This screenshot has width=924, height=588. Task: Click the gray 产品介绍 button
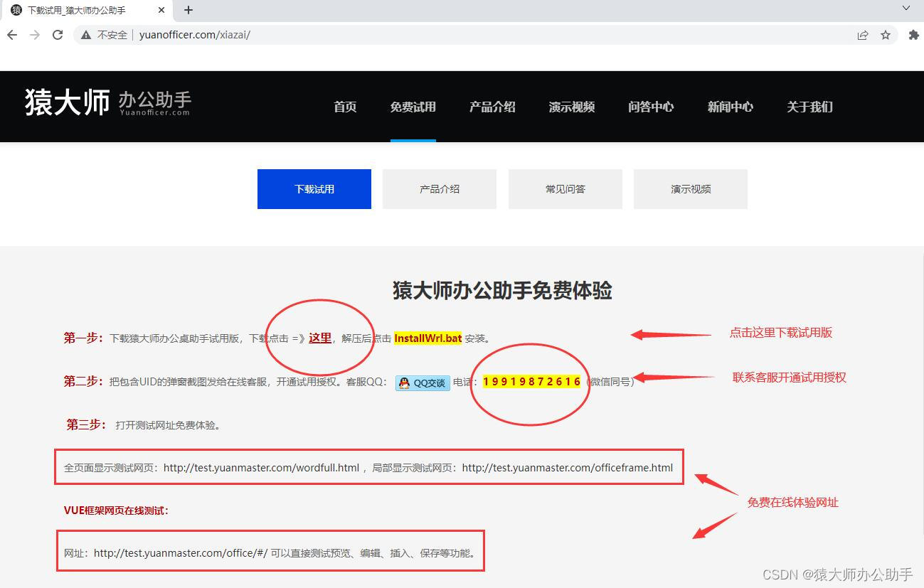(440, 189)
